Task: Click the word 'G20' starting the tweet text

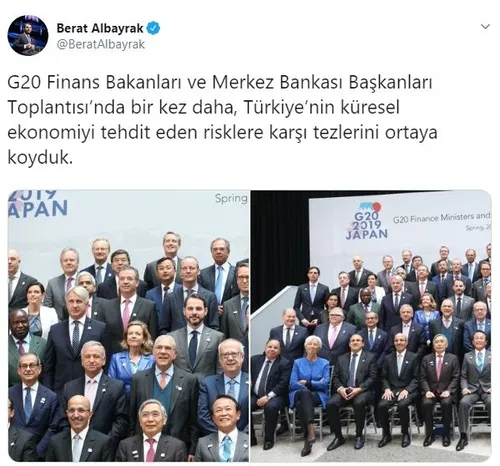Action: pos(24,83)
